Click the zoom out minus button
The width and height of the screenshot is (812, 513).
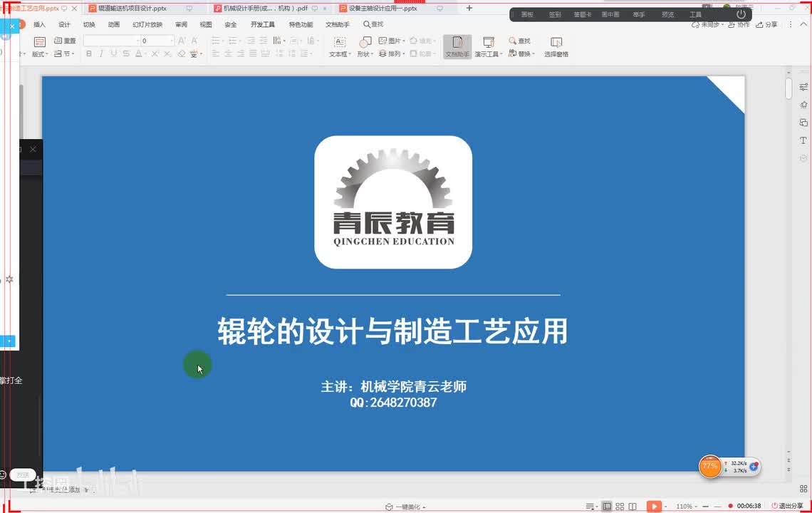point(706,507)
